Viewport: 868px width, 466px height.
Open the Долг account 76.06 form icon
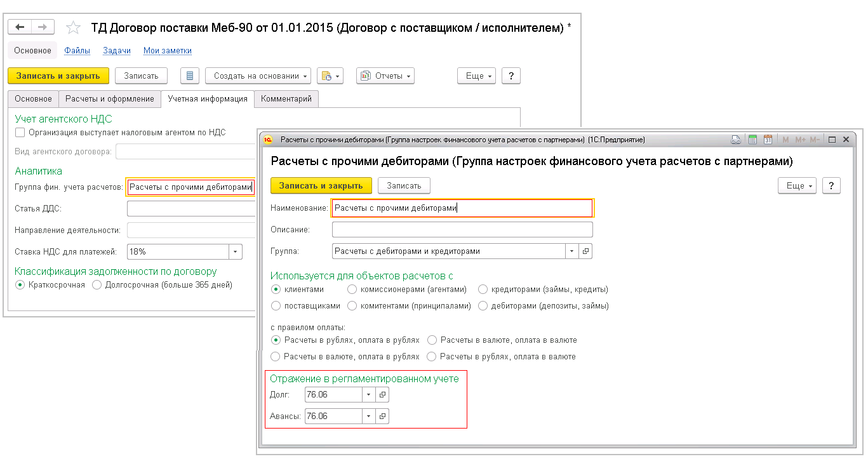coord(382,395)
